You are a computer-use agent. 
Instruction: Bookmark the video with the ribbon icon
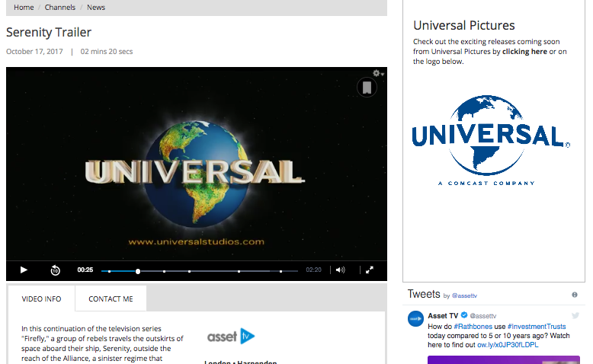click(367, 88)
